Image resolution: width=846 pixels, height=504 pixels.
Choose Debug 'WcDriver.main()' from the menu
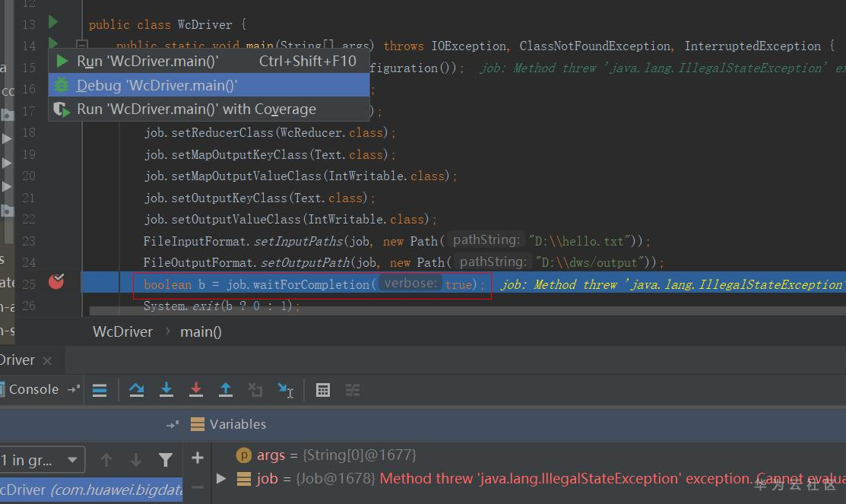[x=209, y=85]
